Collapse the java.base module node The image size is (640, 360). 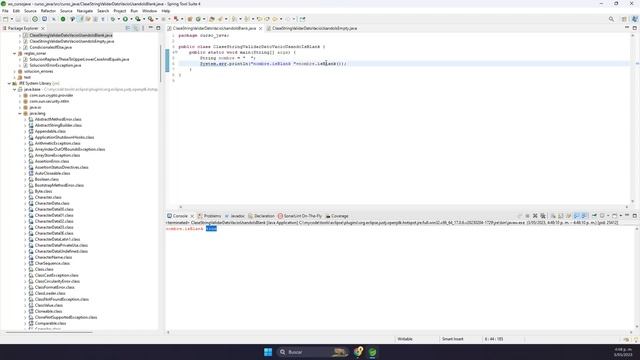pyautogui.click(x=14, y=89)
